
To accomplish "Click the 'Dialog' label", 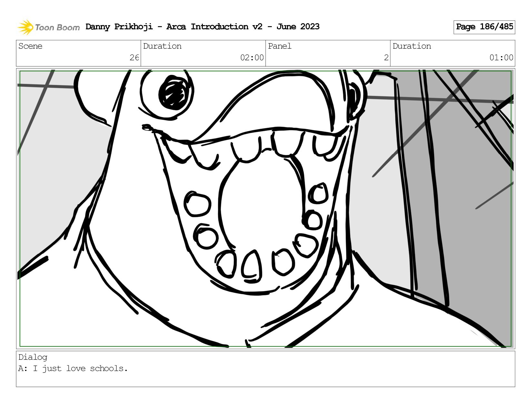I will pyautogui.click(x=33, y=357).
